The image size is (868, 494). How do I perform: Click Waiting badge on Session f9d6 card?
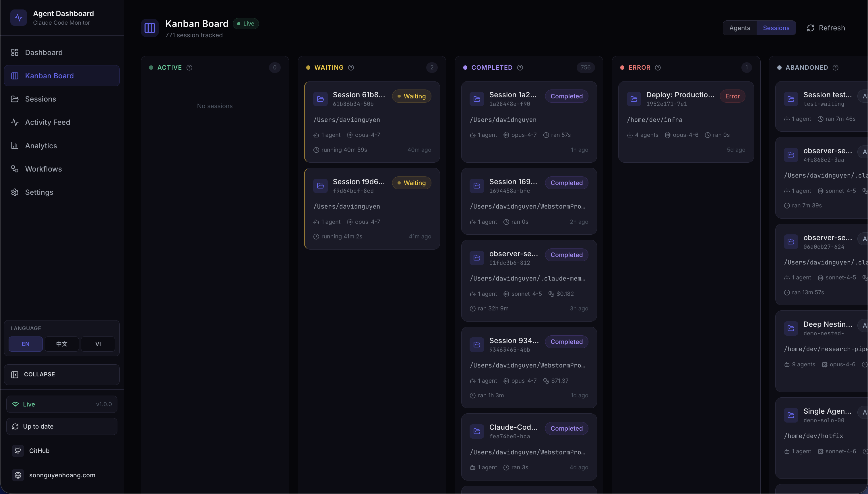[x=411, y=182]
